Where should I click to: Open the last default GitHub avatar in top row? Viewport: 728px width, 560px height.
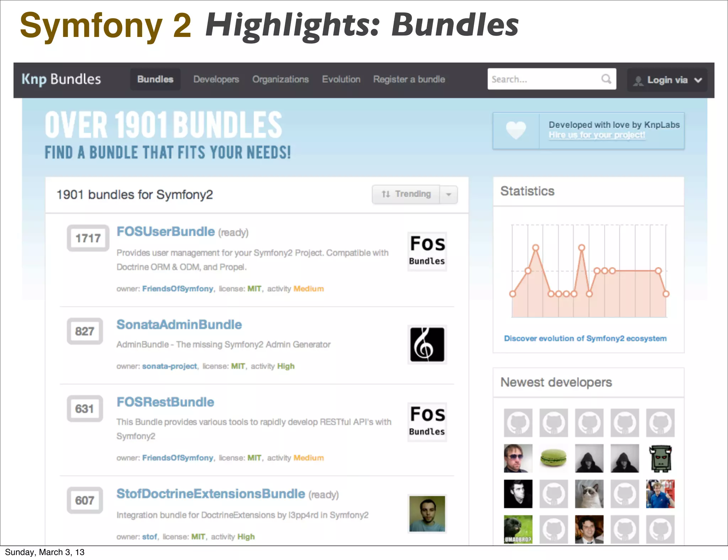pyautogui.click(x=660, y=422)
